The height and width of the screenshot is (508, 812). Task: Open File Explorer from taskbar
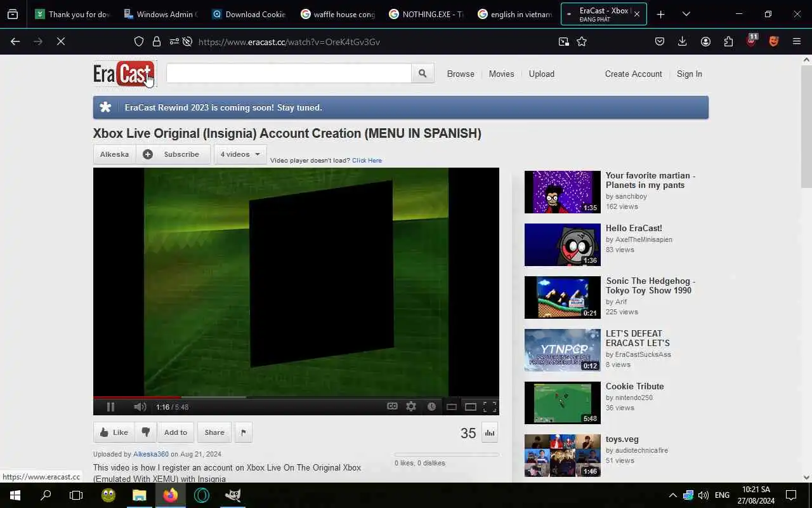[140, 495]
